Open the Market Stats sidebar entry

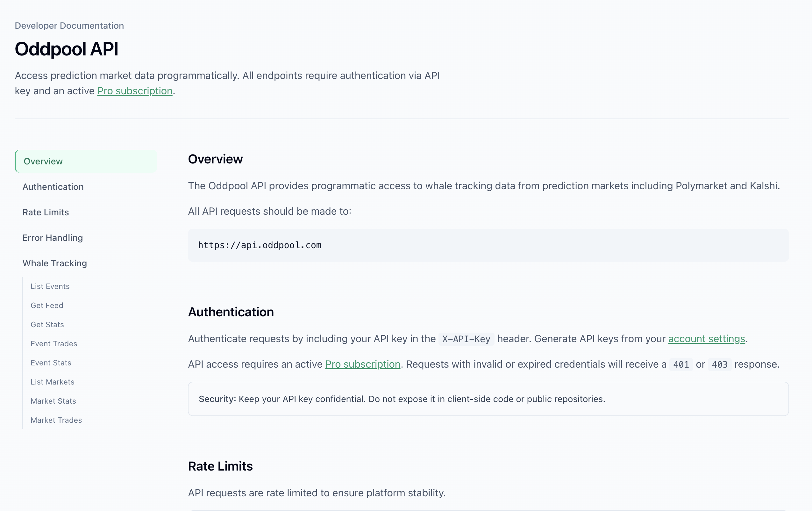(53, 401)
